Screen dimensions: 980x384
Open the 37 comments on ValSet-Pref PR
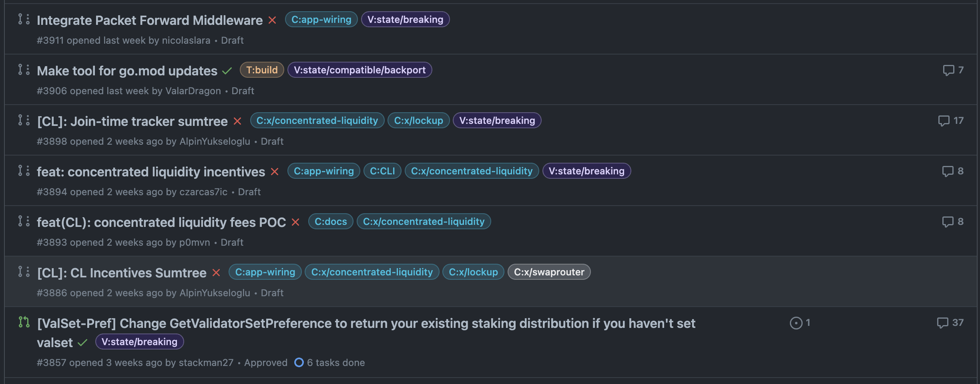(x=950, y=323)
